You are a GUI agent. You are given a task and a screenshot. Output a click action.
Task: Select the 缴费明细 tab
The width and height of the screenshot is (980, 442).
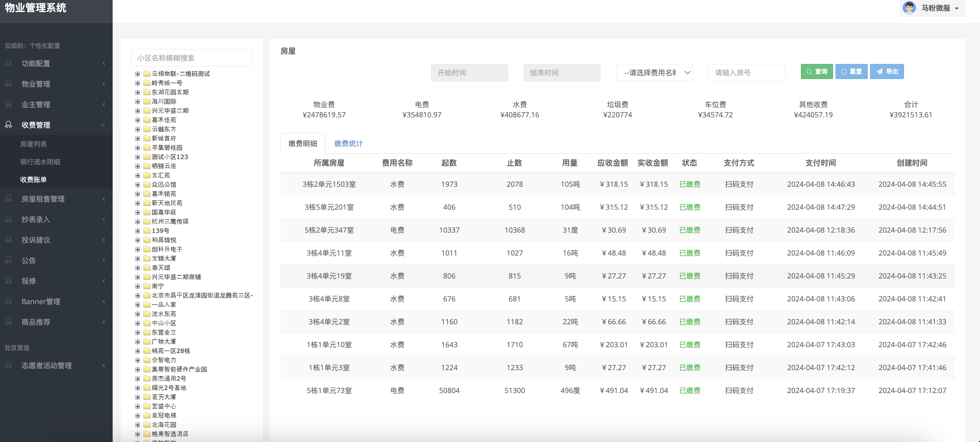tap(302, 144)
